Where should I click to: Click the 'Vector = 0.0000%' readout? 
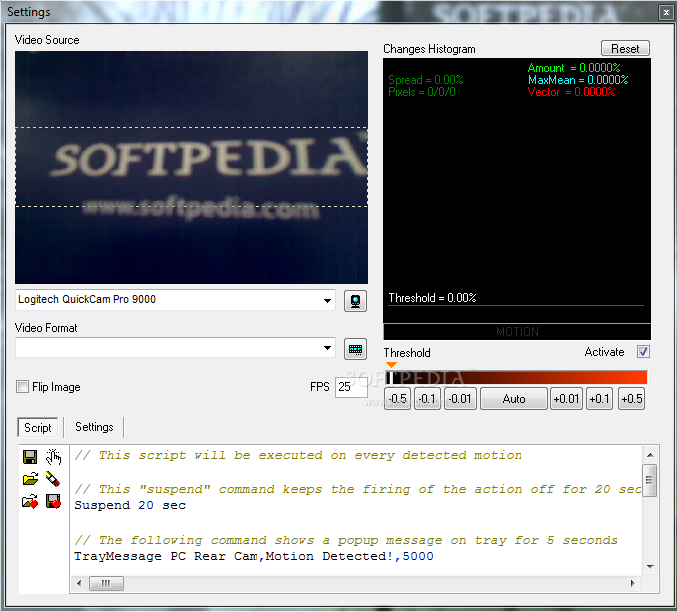[571, 92]
